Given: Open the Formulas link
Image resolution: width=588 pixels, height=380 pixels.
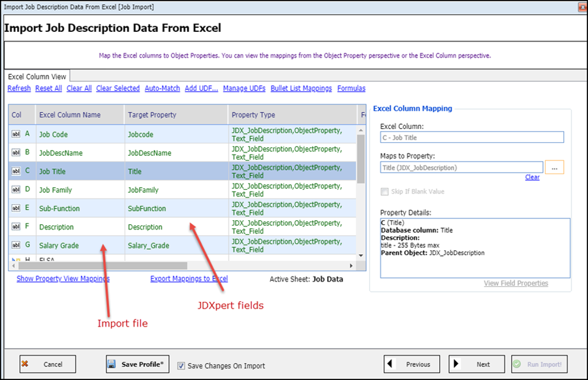Looking at the screenshot, I should [x=351, y=89].
